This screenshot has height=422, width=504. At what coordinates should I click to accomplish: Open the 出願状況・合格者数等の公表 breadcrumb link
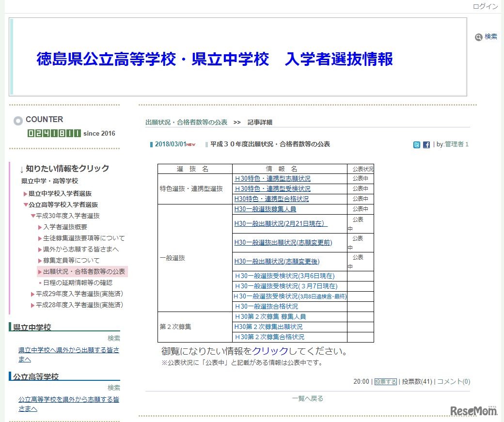point(186,122)
